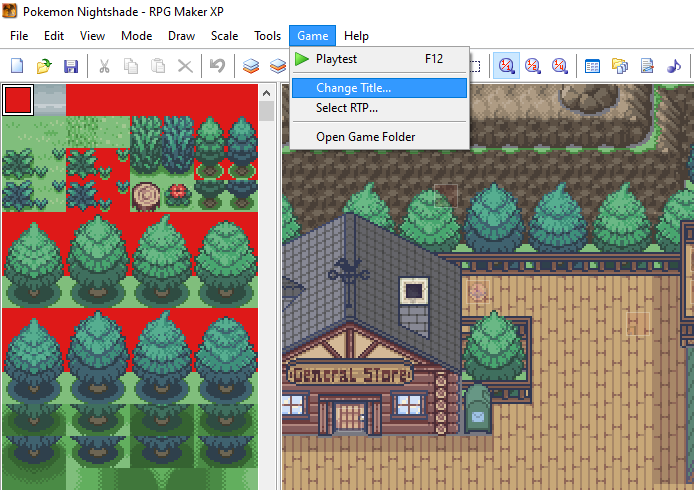This screenshot has width=694, height=490.
Task: Expand the Tools menu
Action: click(x=267, y=36)
